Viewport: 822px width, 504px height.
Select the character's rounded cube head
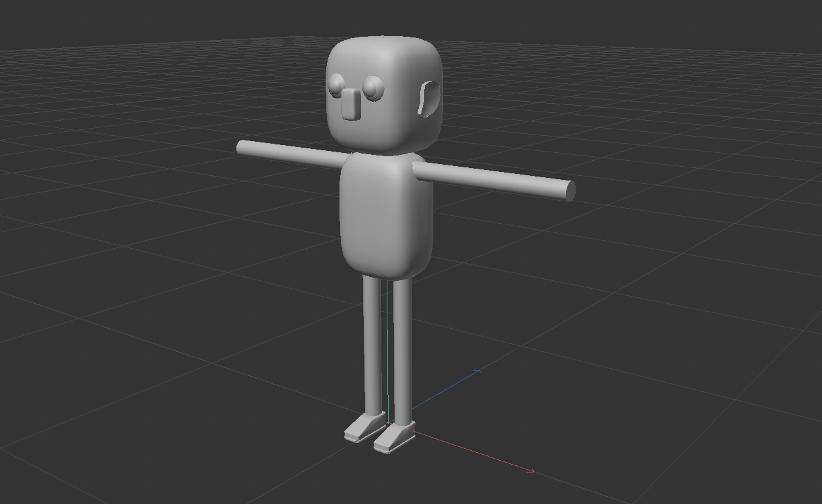point(385,96)
